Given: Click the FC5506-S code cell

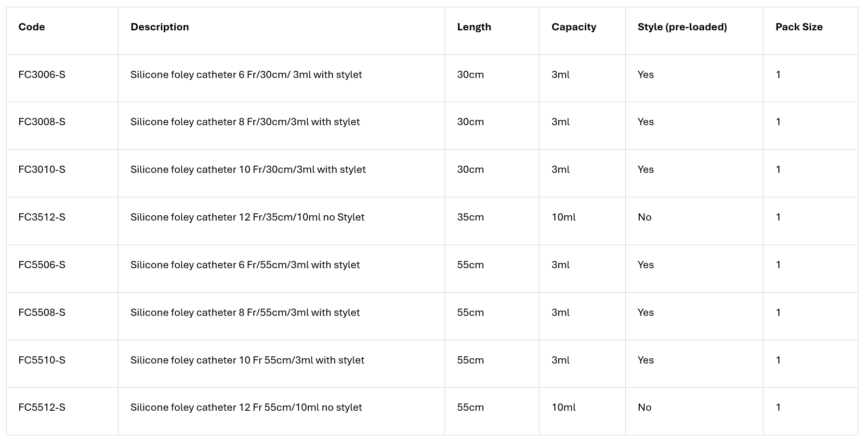Looking at the screenshot, I should (x=42, y=265).
